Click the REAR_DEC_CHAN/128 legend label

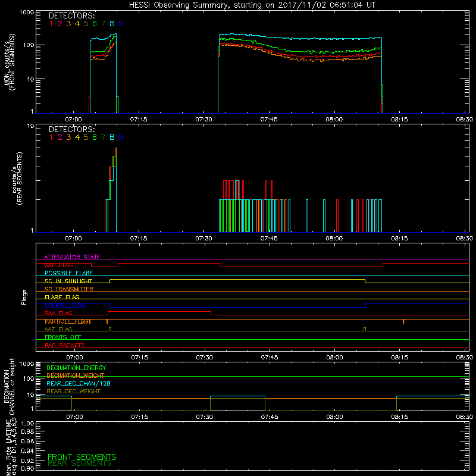pos(79,383)
